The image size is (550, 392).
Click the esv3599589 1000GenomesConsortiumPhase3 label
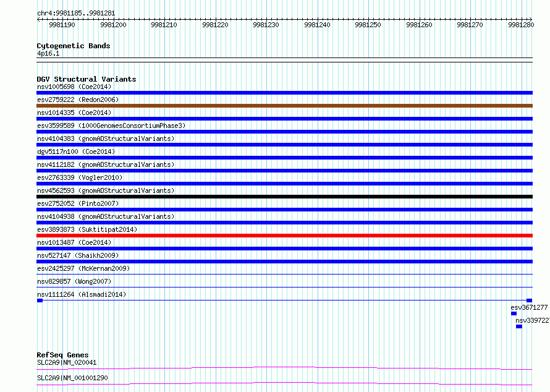click(x=111, y=126)
